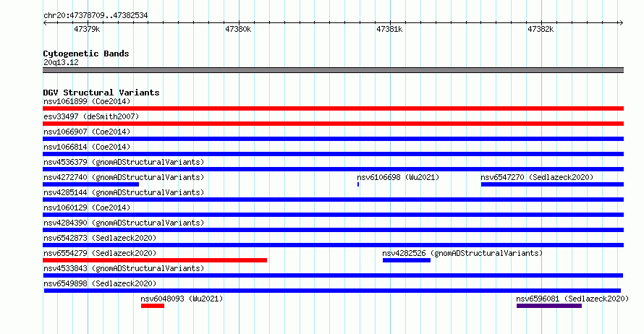
Task: Click the 47382k ruler position label
Action: point(541,29)
